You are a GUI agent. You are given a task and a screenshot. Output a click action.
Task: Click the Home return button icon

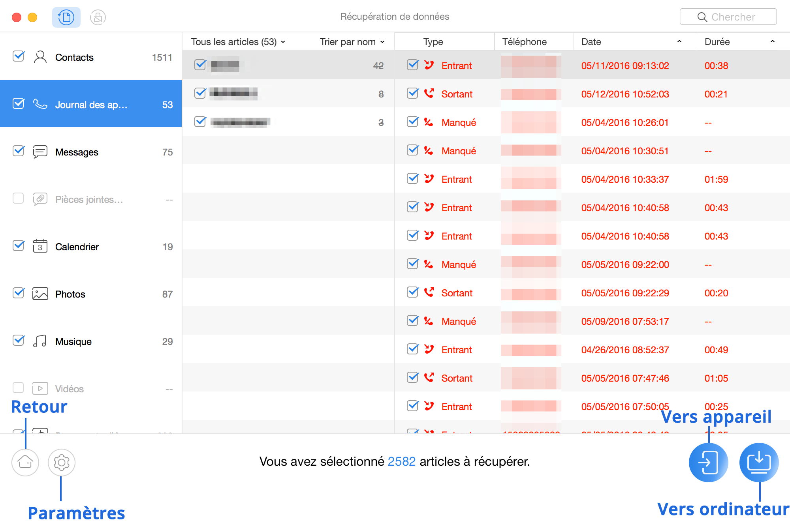pyautogui.click(x=25, y=462)
